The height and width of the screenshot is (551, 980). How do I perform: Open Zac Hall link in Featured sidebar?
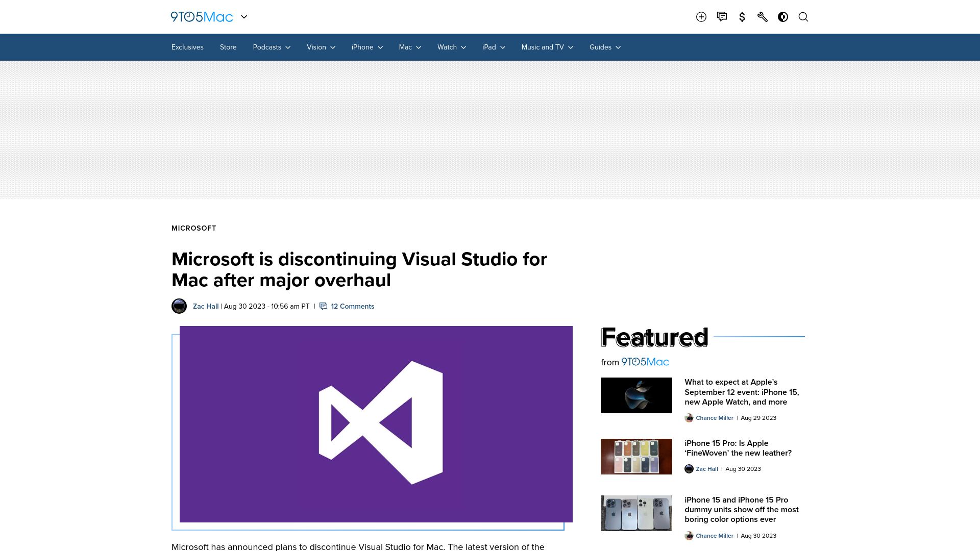pyautogui.click(x=707, y=469)
